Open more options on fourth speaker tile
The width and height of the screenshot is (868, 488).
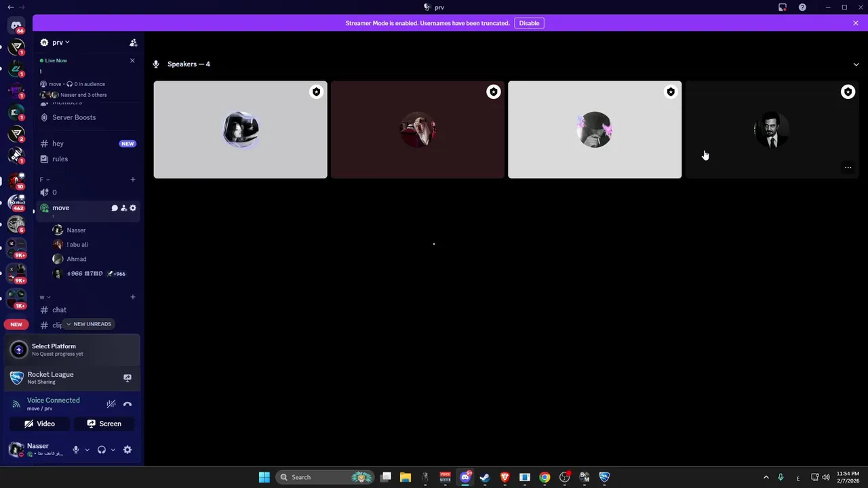point(848,167)
